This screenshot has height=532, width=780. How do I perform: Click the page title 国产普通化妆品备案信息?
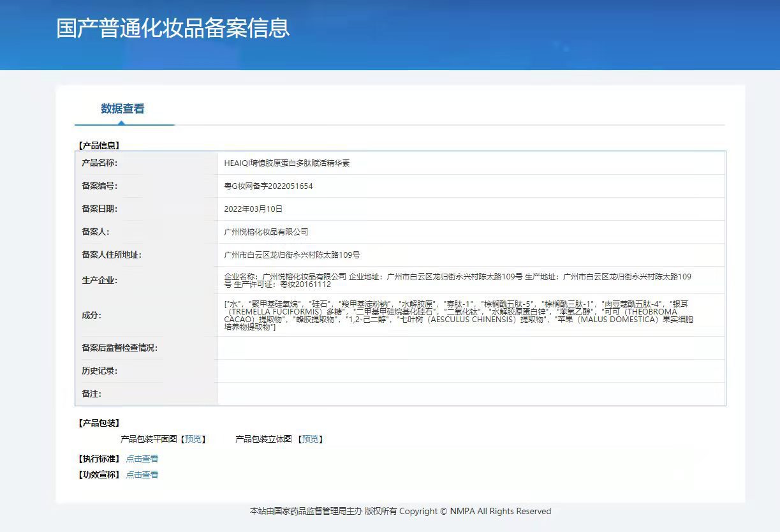point(173,28)
